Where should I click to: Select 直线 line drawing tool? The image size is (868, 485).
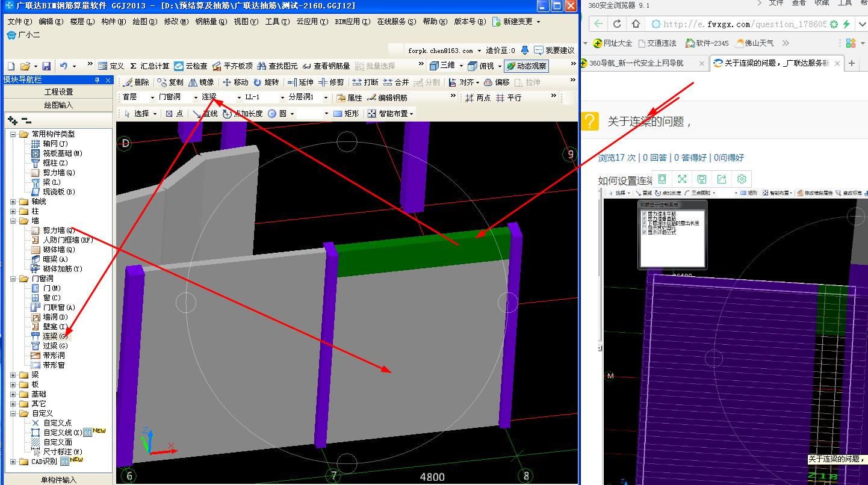tap(205, 113)
